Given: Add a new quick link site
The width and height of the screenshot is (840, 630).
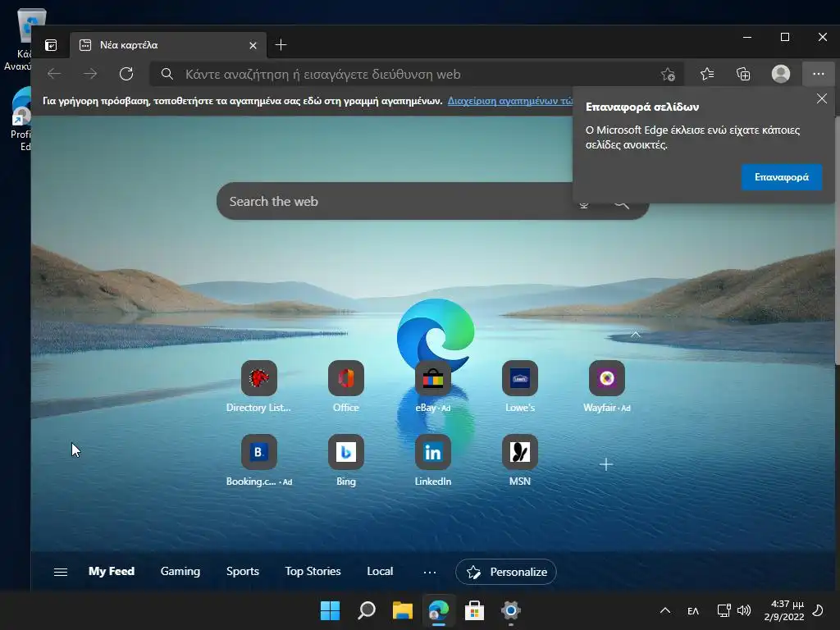Looking at the screenshot, I should pos(606,464).
